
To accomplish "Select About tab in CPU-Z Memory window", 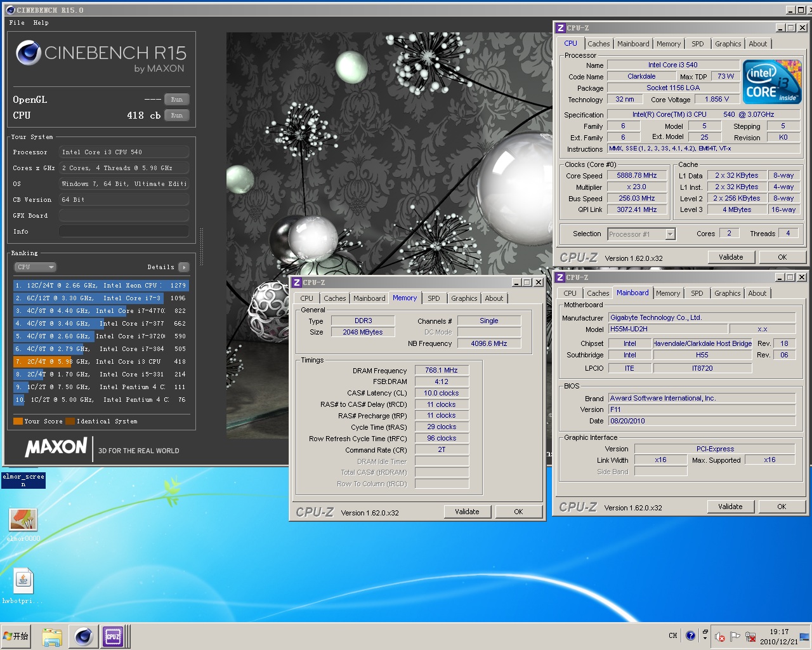I will pyautogui.click(x=494, y=298).
